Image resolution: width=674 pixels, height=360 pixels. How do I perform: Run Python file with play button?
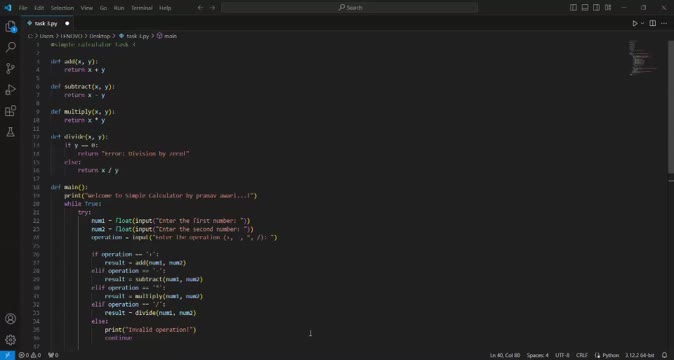point(634,23)
